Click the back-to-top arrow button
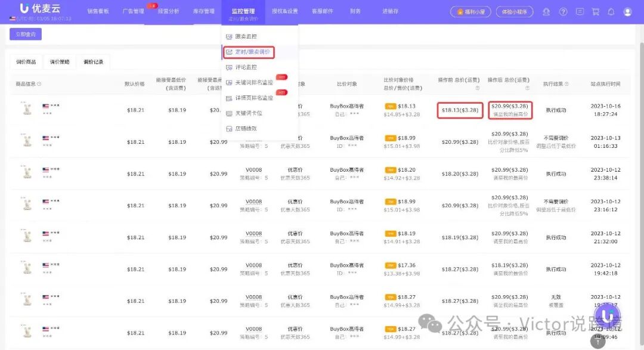The image size is (644, 350). tap(597, 340)
